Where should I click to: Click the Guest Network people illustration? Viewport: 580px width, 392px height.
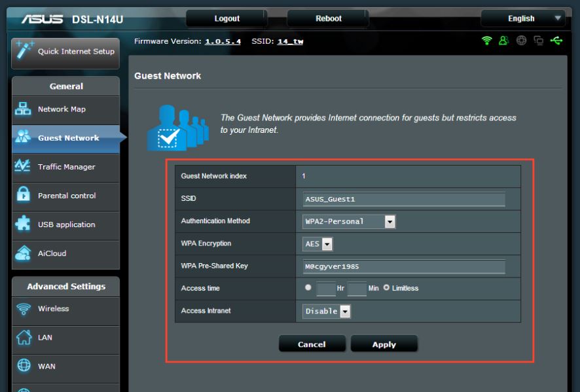click(x=178, y=128)
